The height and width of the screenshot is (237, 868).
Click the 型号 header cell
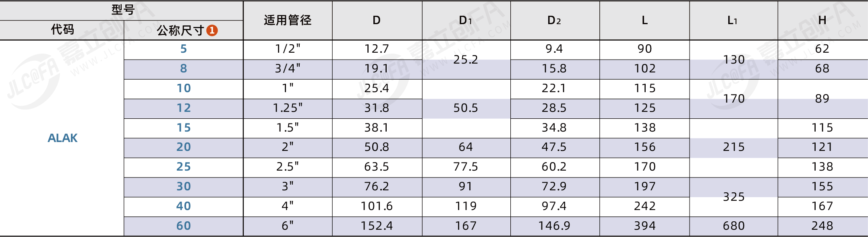pos(123,10)
